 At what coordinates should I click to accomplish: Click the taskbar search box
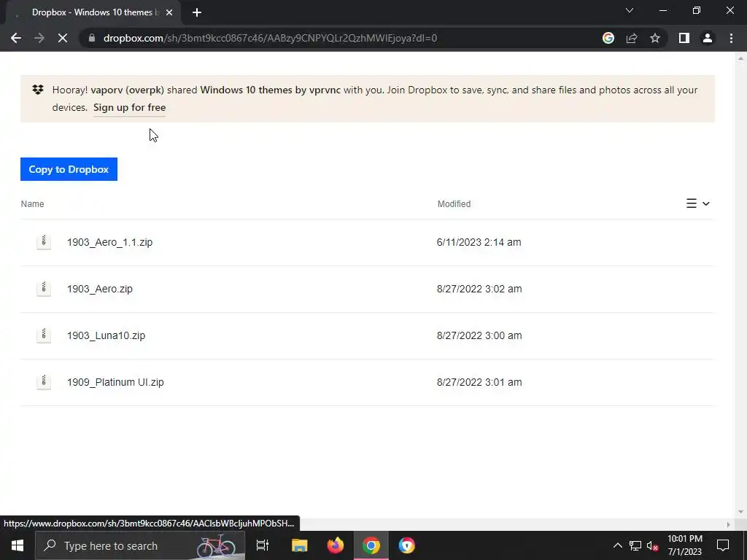tap(140, 545)
